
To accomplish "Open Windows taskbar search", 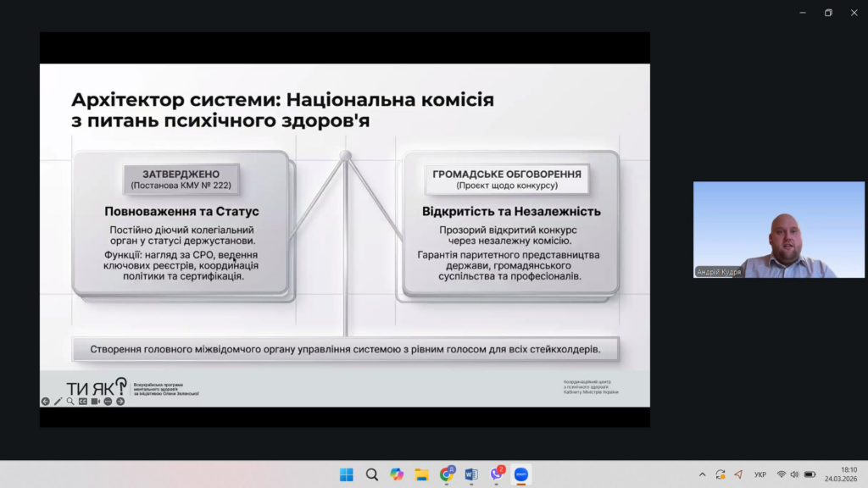I will click(x=371, y=474).
